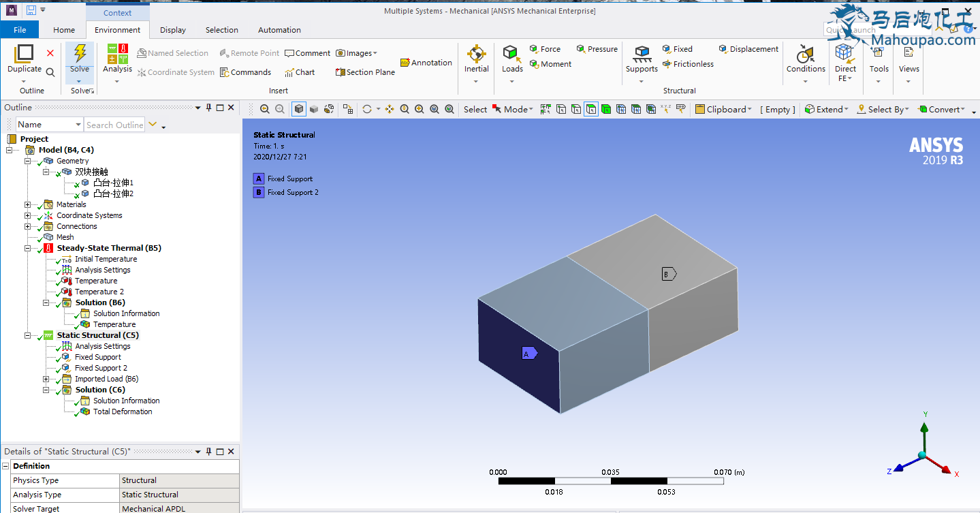
Task: Click the red Delete X icon
Action: tap(50, 53)
